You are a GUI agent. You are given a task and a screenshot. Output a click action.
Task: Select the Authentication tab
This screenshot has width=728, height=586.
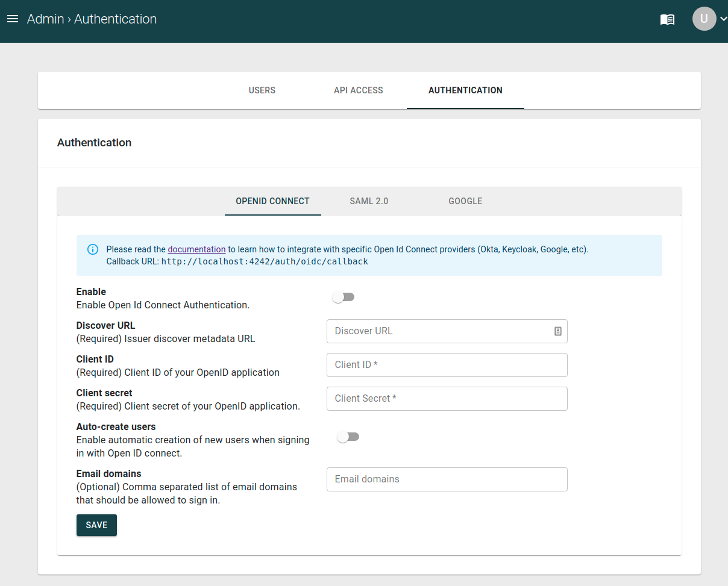point(465,90)
